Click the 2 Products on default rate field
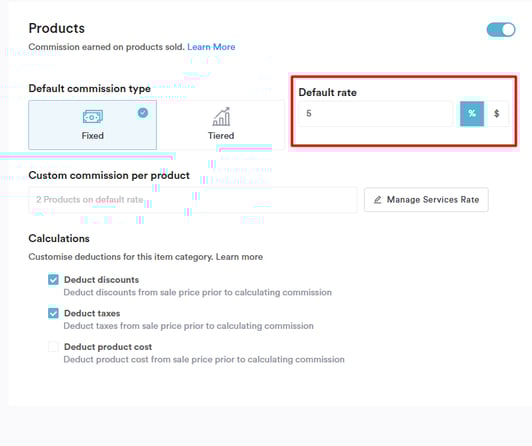The width and height of the screenshot is (532, 446). click(x=193, y=200)
